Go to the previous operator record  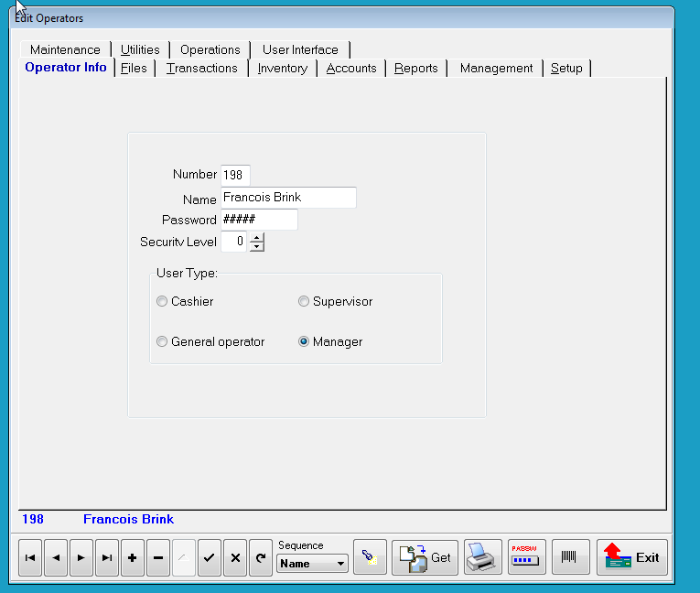(x=56, y=558)
